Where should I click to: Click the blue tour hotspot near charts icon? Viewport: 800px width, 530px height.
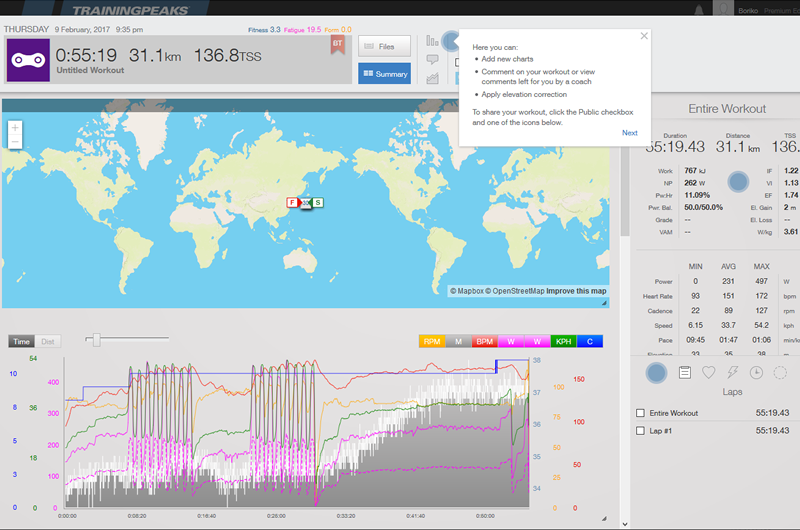point(451,41)
